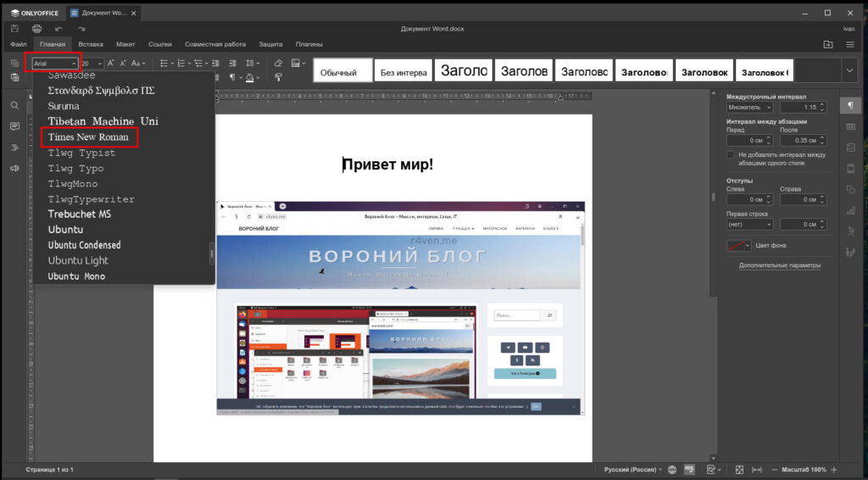Open the Search panel in left sidebar
Screen dimensions: 868x480
click(x=14, y=105)
